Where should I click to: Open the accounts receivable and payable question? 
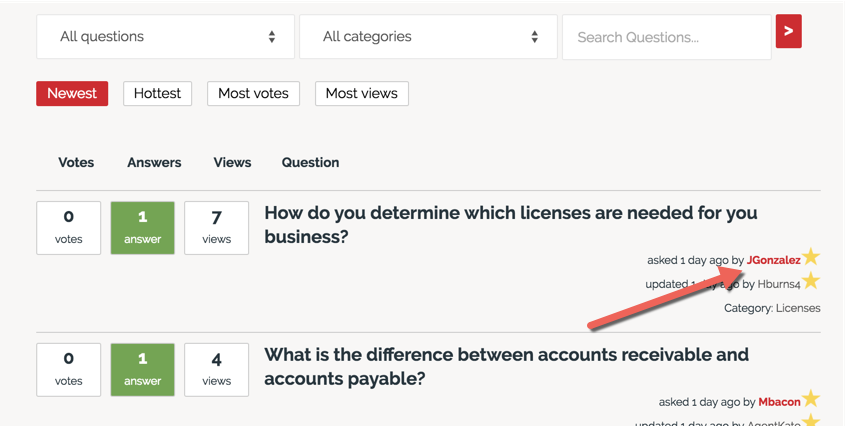506,366
